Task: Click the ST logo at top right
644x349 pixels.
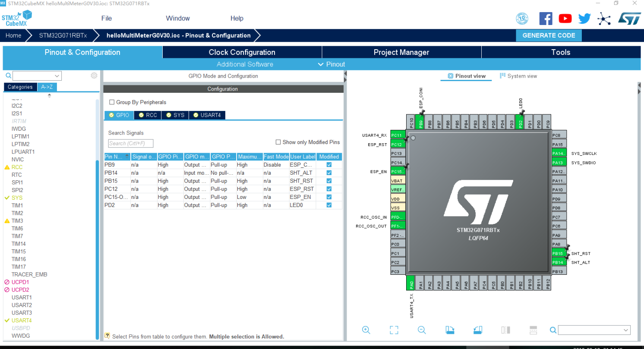Action: click(x=630, y=18)
